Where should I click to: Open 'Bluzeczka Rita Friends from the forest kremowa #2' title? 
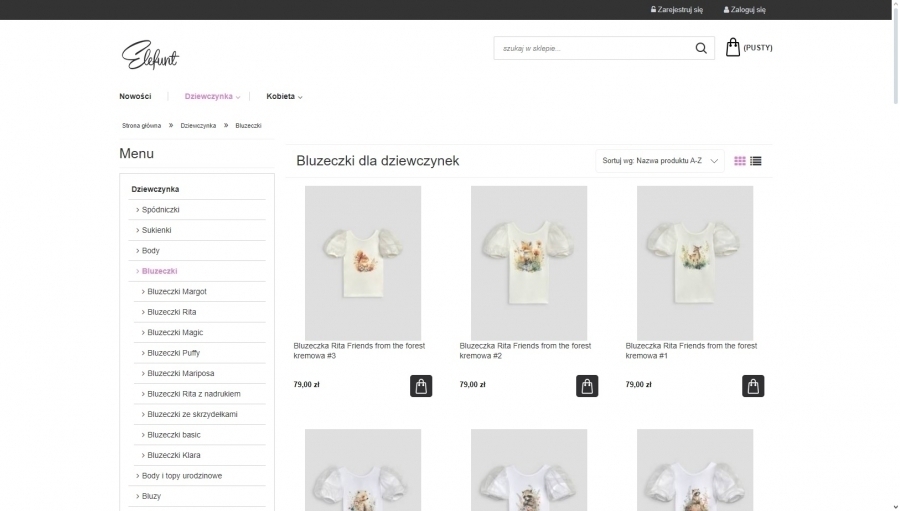[x=525, y=351]
